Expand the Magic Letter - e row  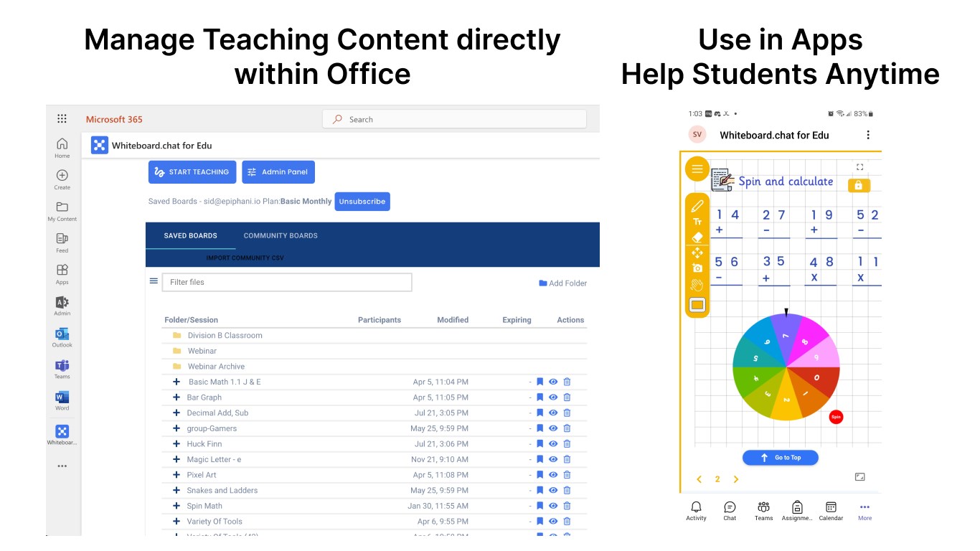click(176, 459)
